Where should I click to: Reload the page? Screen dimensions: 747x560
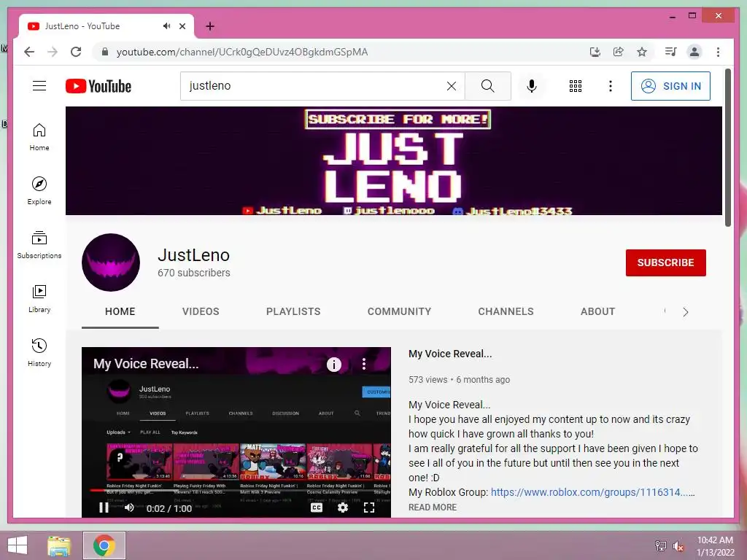click(76, 52)
